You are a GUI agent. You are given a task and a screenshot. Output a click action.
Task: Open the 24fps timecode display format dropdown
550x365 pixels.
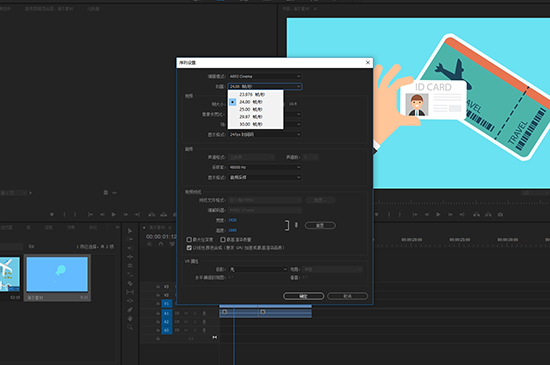point(265,134)
